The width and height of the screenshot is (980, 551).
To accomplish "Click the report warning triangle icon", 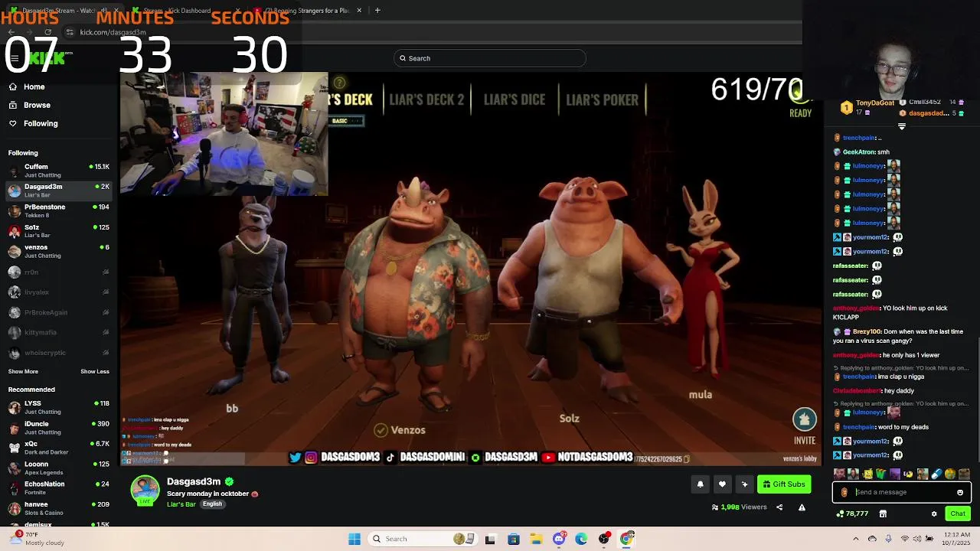I will (x=802, y=507).
